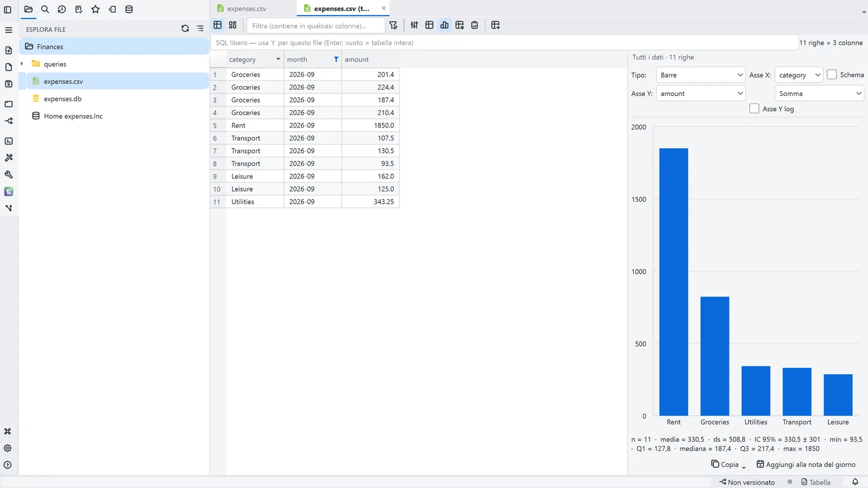Viewport: 868px width, 488px height.
Task: Toggle the left sidebar panel icon
Action: [8, 10]
